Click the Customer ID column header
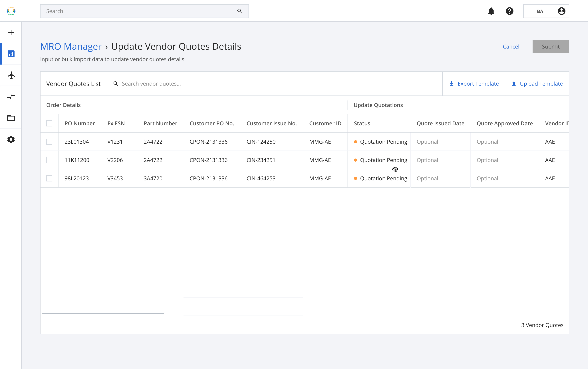Viewport: 588px width, 369px height. click(325, 124)
